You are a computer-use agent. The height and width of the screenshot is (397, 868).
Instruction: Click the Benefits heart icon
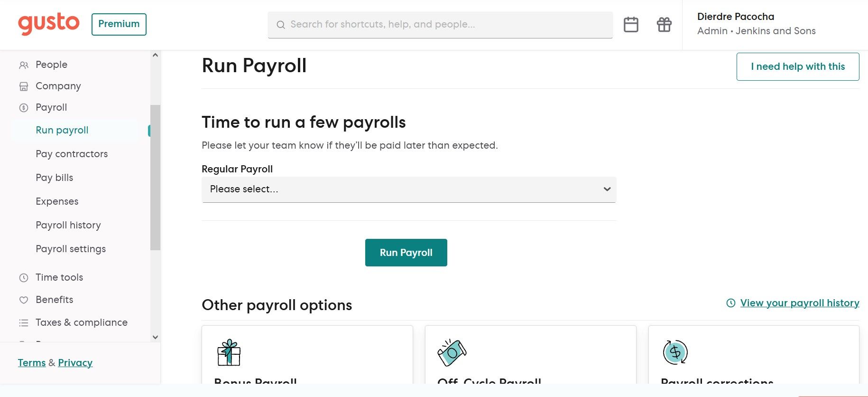24,300
